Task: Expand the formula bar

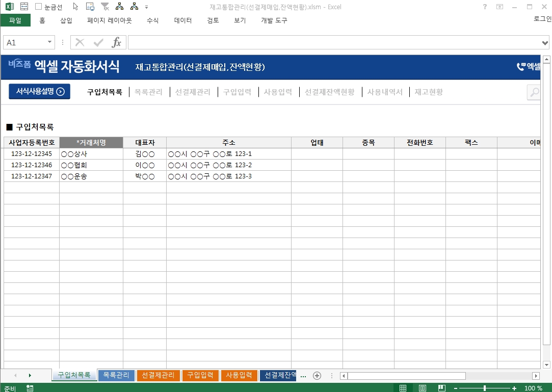Action: coord(545,42)
